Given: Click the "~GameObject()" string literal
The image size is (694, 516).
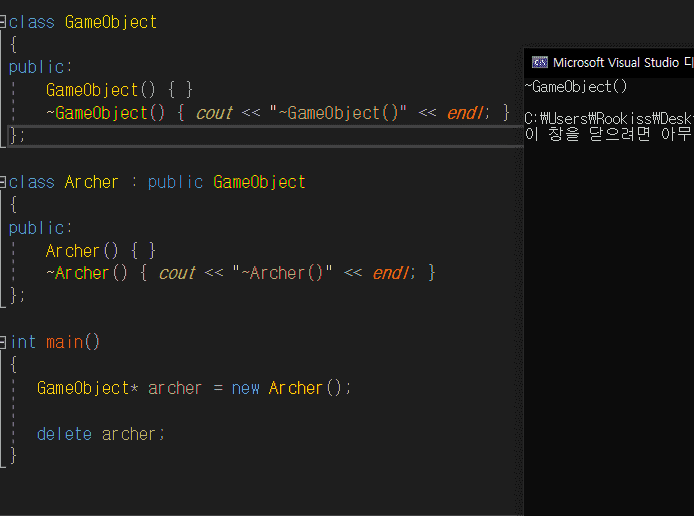Looking at the screenshot, I should click(x=338, y=113).
